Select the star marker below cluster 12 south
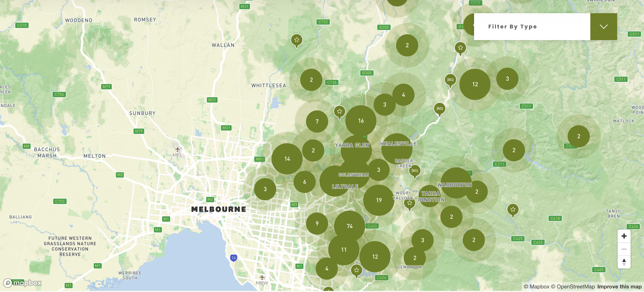Image resolution: width=644 pixels, height=292 pixels. tap(356, 271)
